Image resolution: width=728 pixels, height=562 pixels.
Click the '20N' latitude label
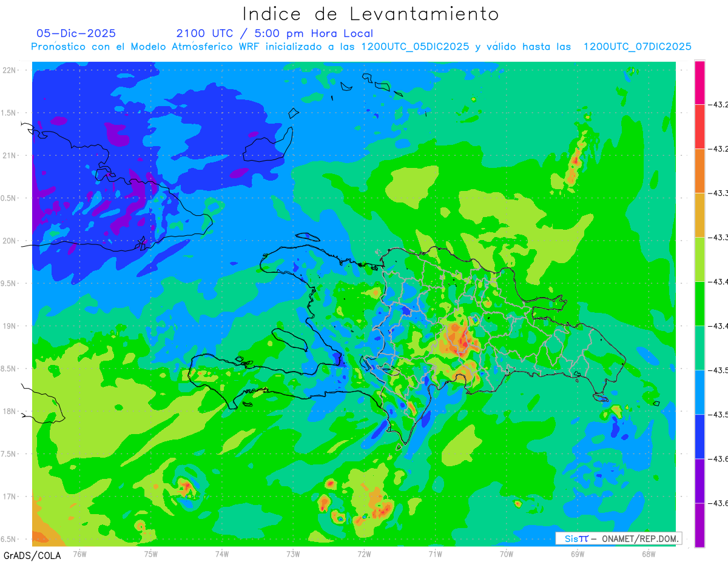[x=10, y=241]
